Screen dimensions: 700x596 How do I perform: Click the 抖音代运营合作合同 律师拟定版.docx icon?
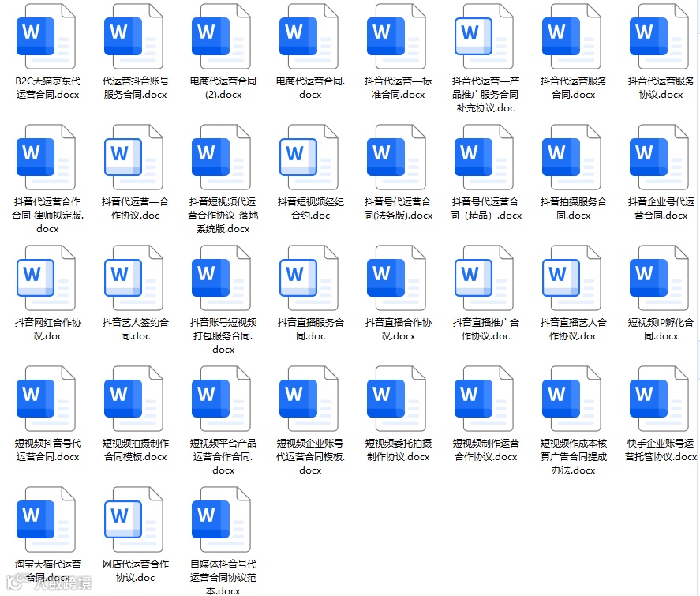coord(46,158)
